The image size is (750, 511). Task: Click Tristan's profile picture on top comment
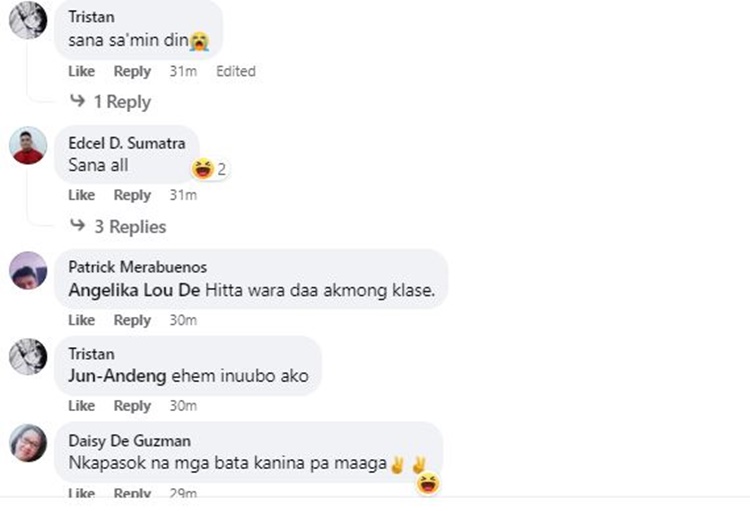(28, 19)
